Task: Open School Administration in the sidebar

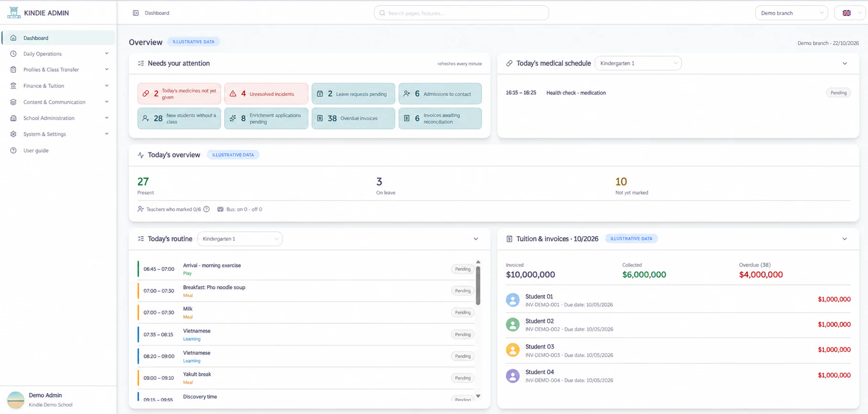Action: click(x=58, y=118)
